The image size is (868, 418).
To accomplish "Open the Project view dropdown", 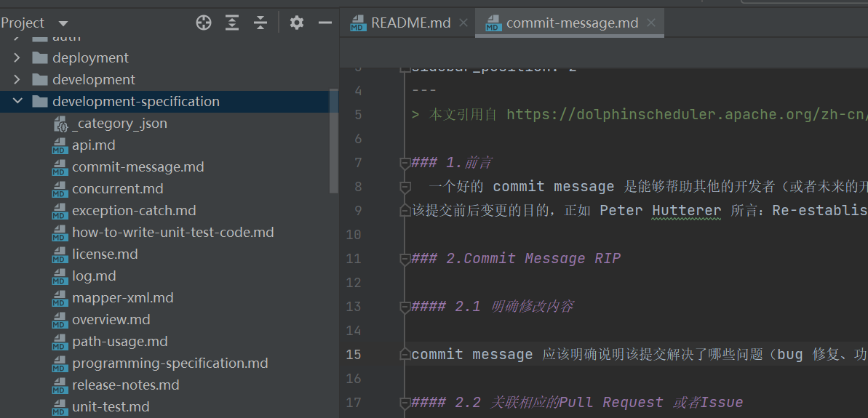I will [x=63, y=23].
